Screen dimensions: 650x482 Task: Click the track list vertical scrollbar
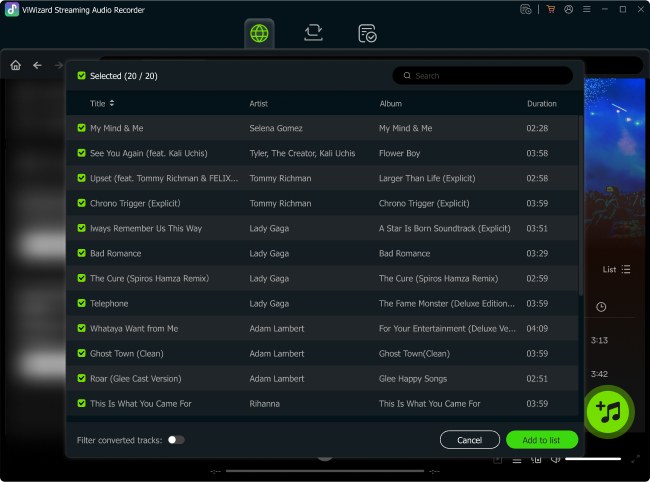(x=581, y=205)
